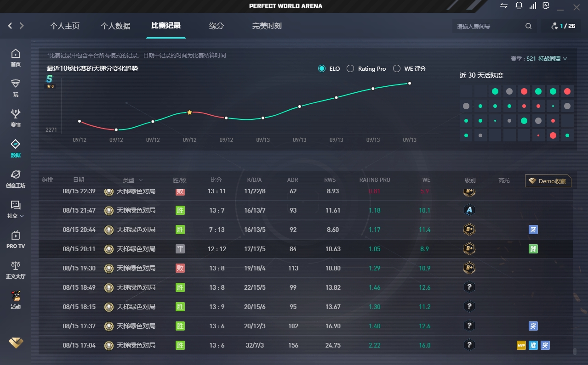588x365 pixels.
Task: Click the 08/15 17:04 match date cell
Action: point(79,345)
